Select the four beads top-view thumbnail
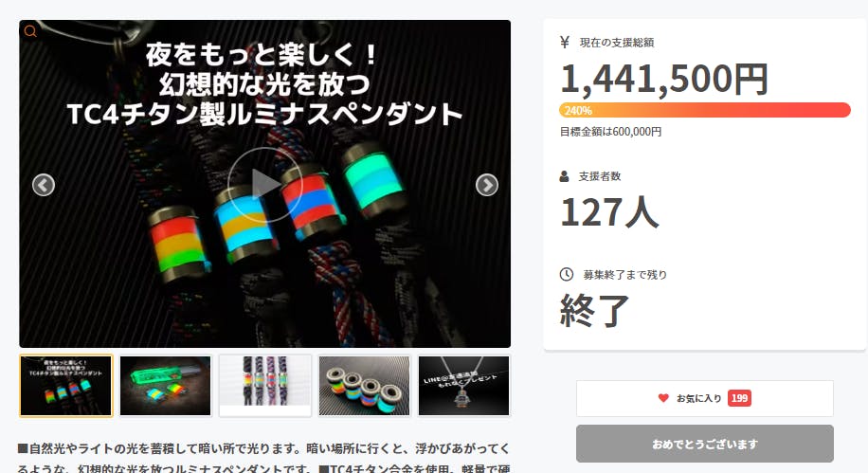The height and width of the screenshot is (473, 868). (x=364, y=386)
